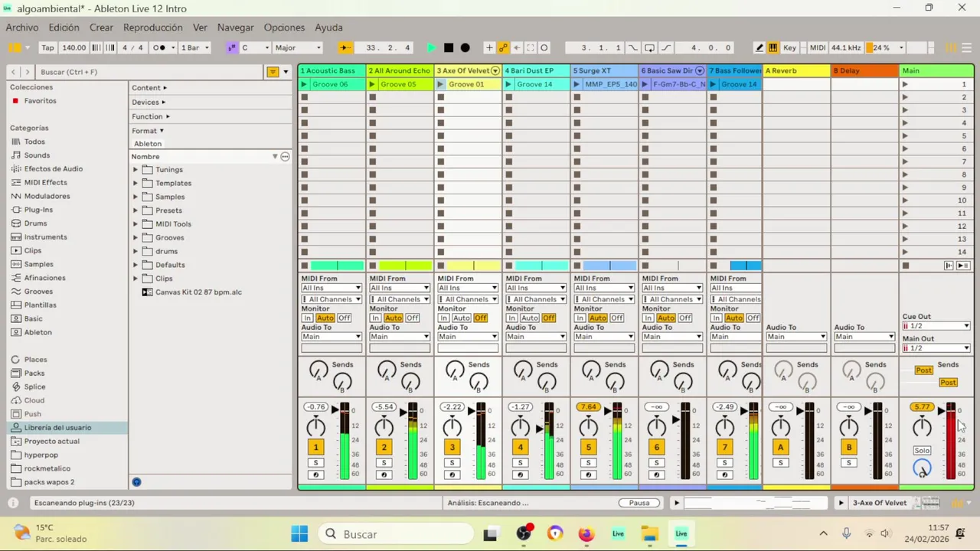This screenshot has width=980, height=551.
Task: Expand the Samples folder in user library
Action: point(136,197)
